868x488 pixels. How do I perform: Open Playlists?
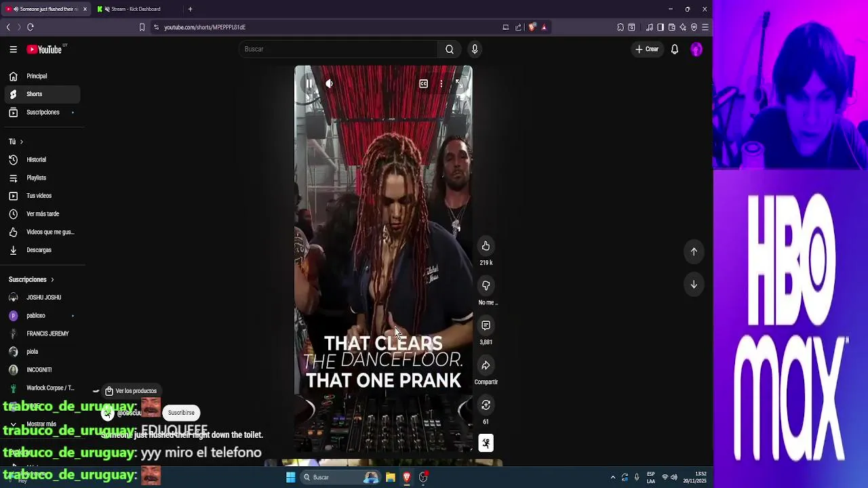tap(42, 178)
